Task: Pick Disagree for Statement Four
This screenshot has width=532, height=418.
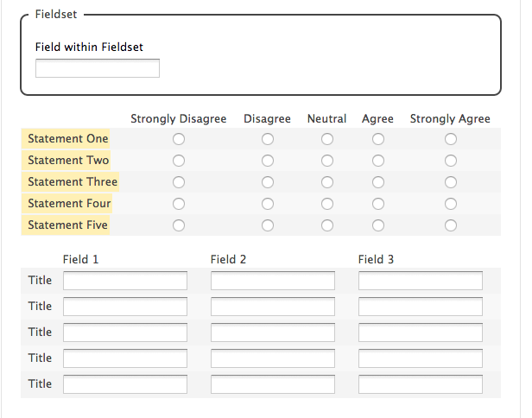Action: click(268, 204)
